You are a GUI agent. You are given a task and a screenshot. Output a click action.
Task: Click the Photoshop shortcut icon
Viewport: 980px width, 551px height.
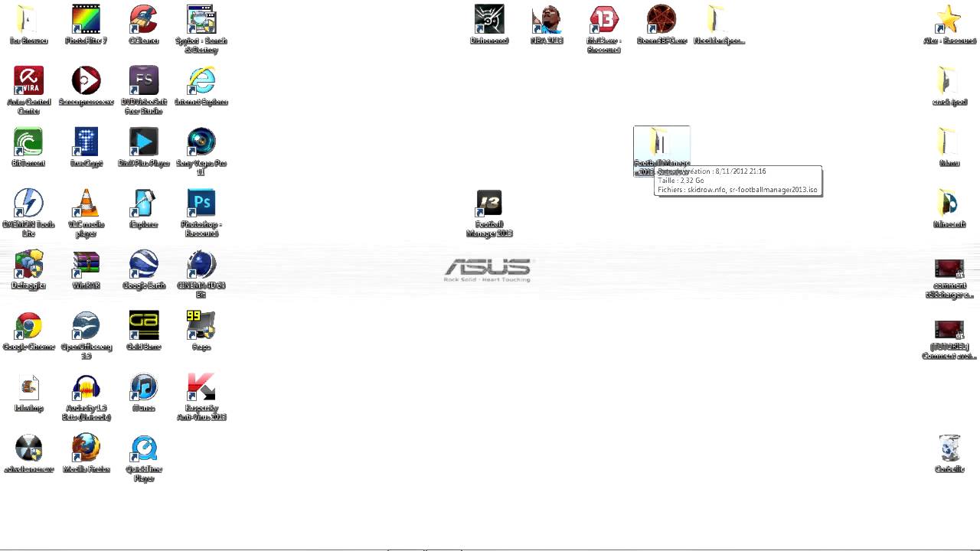[201, 203]
